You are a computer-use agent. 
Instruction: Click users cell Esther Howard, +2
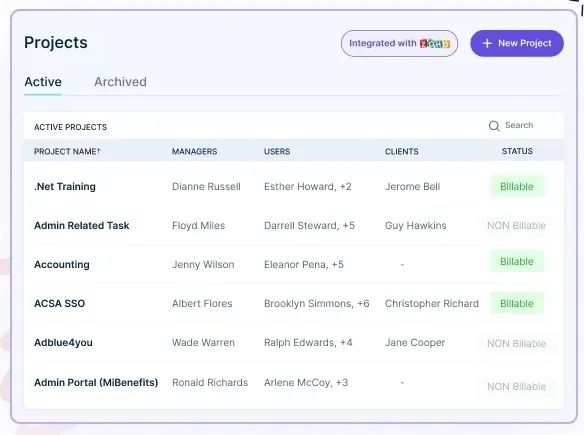308,187
